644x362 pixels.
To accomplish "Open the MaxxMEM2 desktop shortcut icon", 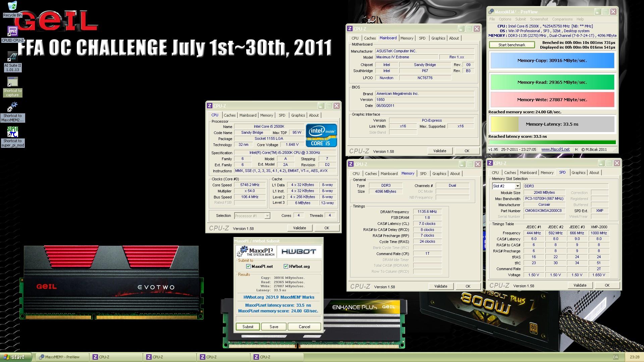I will (x=12, y=112).
